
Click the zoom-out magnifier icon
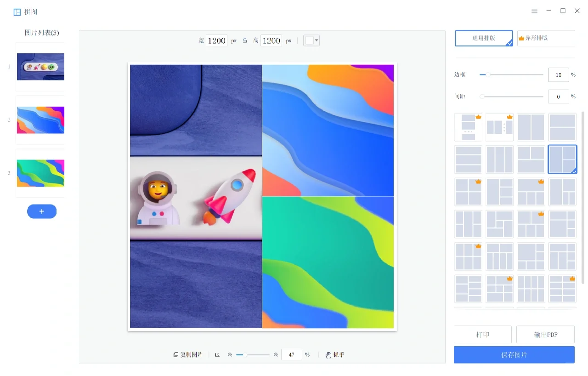[230, 354]
